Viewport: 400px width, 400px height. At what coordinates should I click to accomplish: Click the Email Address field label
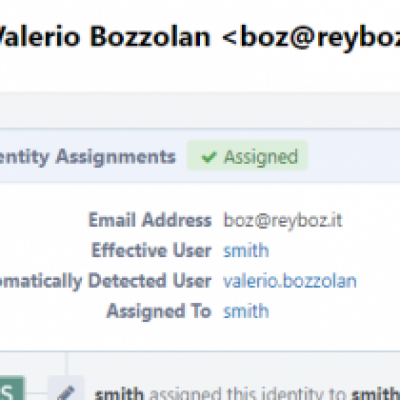click(150, 220)
